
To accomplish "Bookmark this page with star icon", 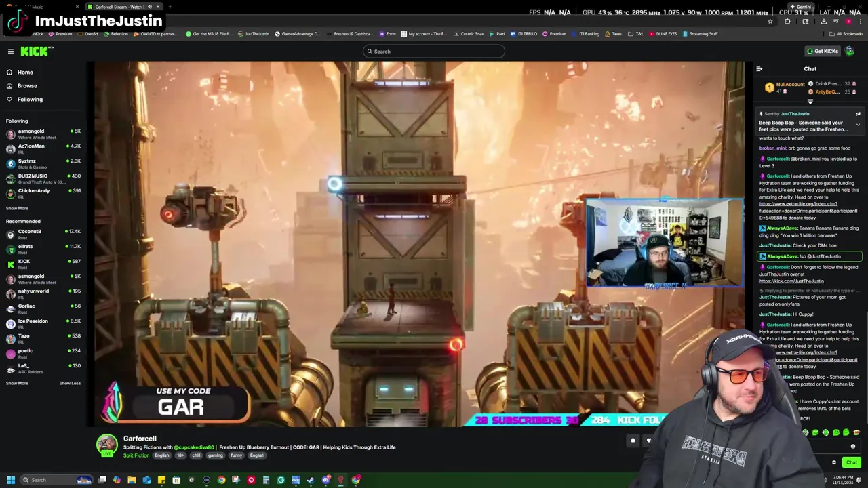I will pyautogui.click(x=770, y=21).
